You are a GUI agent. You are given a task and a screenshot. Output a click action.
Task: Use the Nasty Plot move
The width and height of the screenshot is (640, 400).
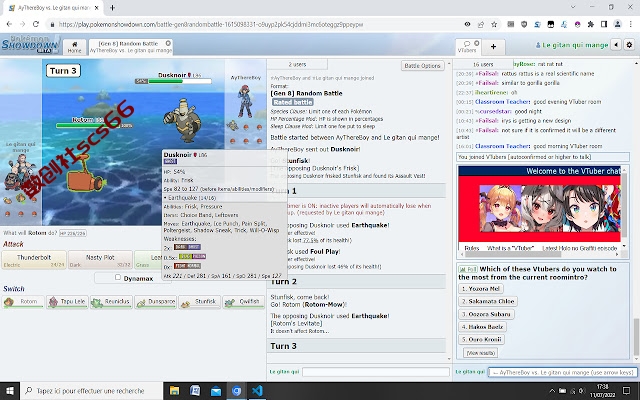[100, 260]
